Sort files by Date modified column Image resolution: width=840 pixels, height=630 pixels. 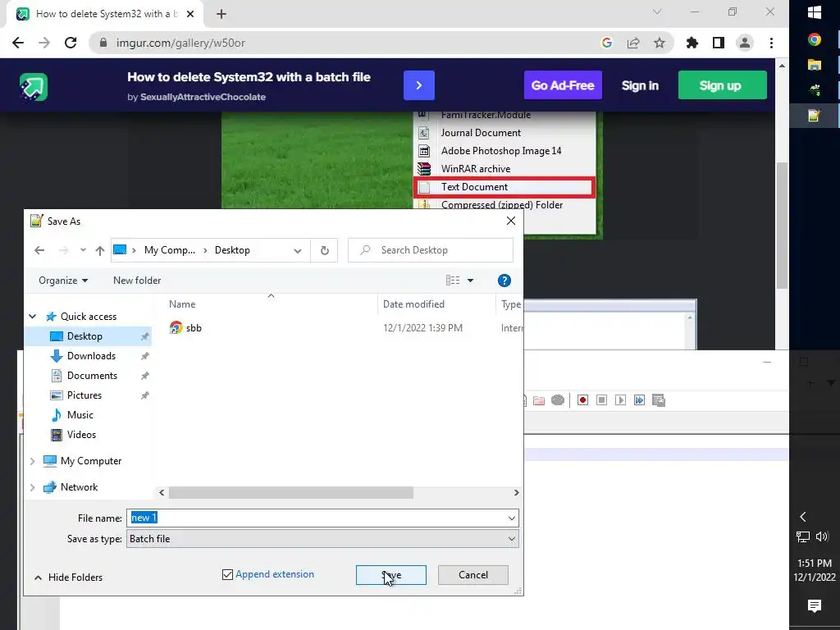413,304
